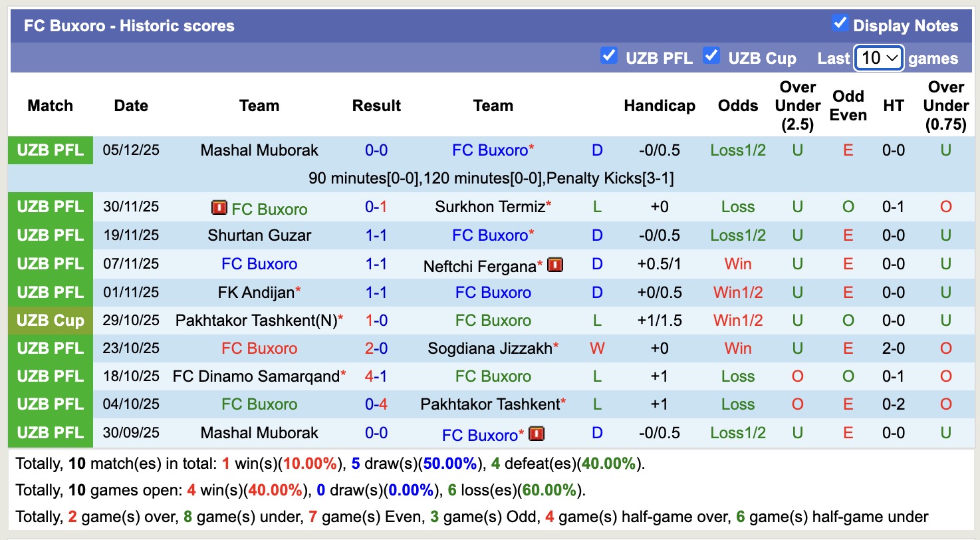The height and width of the screenshot is (540, 980).
Task: Click FK Andijan team name
Action: pos(256,293)
